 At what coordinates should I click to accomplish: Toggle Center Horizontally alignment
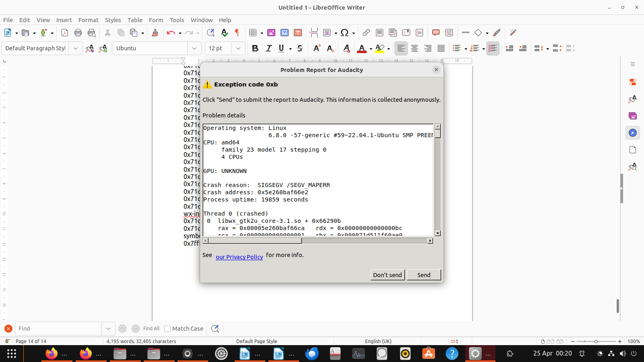tap(415, 48)
